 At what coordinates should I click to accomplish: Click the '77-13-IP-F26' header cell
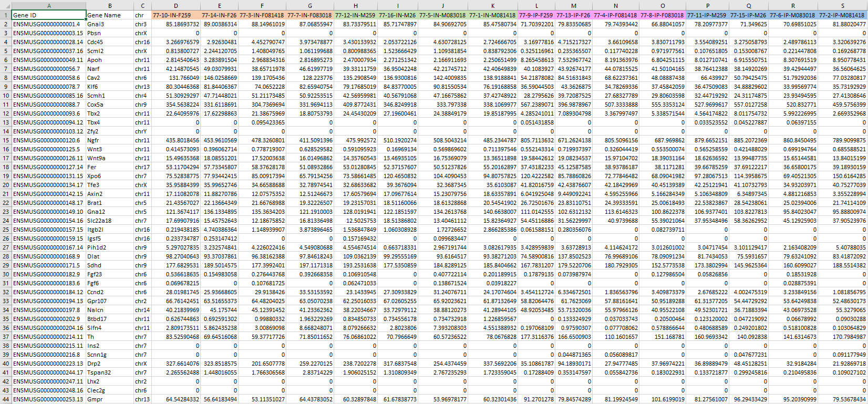pos(574,15)
